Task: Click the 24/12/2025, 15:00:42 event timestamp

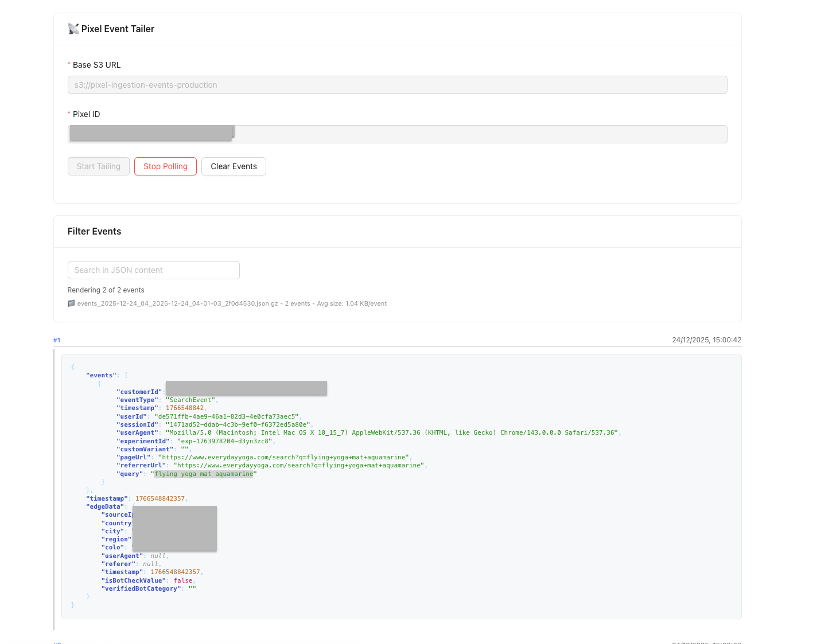Action: point(706,340)
